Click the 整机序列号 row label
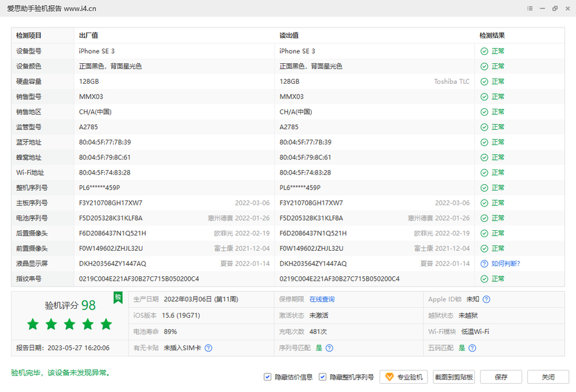The image size is (576, 392). pyautogui.click(x=31, y=187)
